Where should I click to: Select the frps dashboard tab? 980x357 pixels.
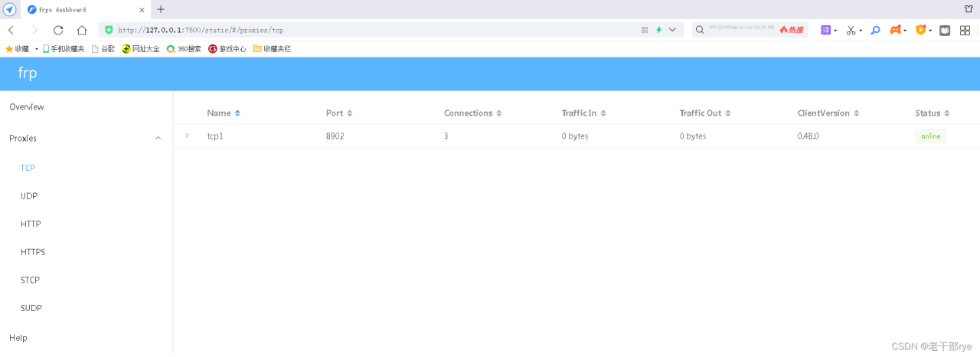pos(84,9)
